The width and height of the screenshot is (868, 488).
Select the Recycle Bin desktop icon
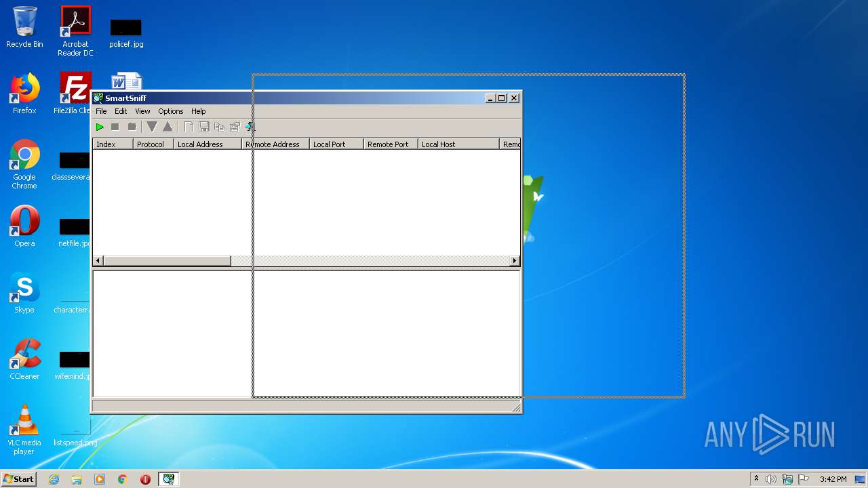[x=24, y=27]
